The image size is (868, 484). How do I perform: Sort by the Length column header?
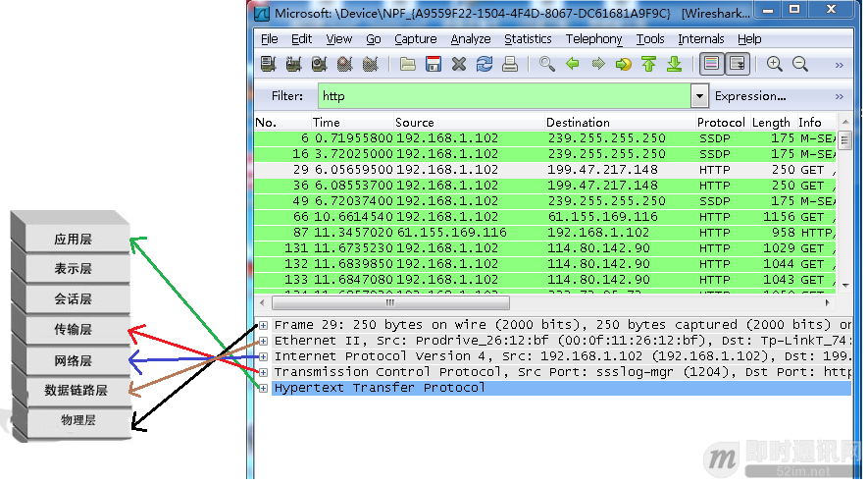pyautogui.click(x=772, y=123)
